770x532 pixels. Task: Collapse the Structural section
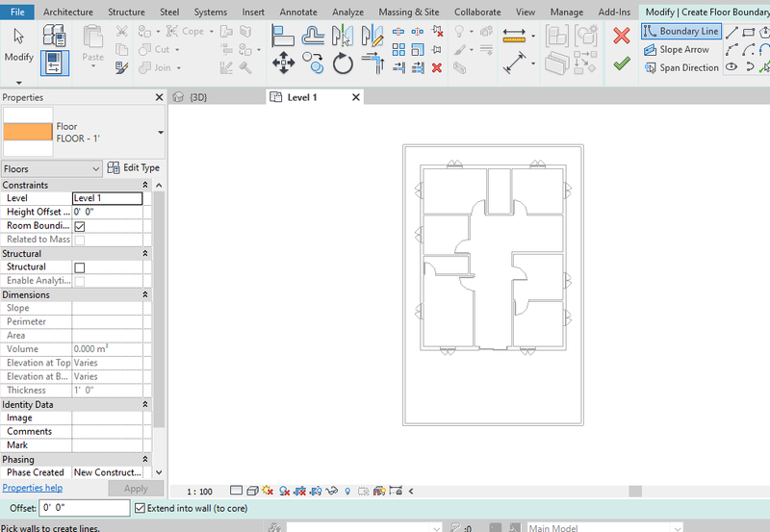[145, 254]
